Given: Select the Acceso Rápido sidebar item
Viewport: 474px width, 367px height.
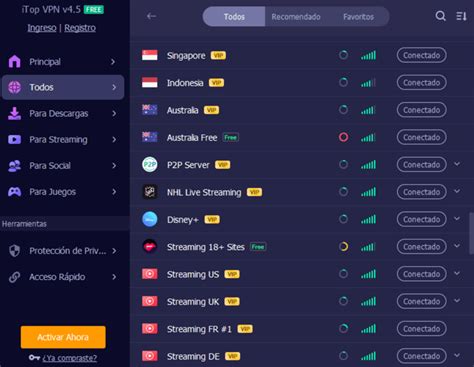Looking at the screenshot, I should point(63,277).
